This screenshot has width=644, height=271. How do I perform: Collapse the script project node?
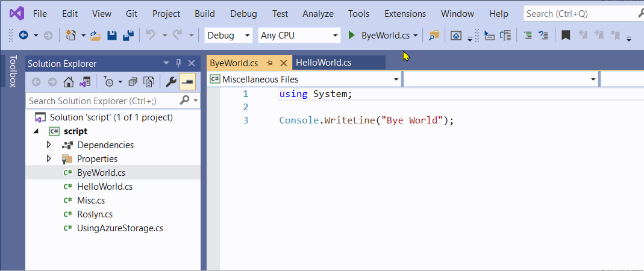(x=36, y=131)
